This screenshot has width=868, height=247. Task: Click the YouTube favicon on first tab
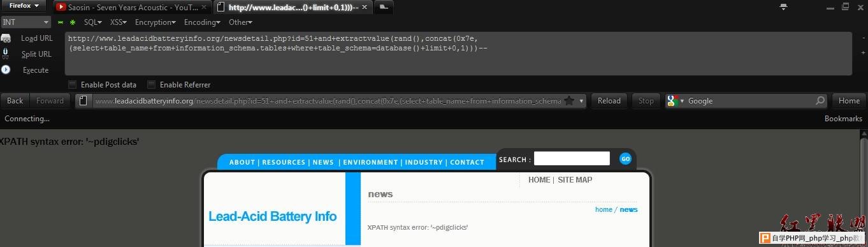point(61,8)
